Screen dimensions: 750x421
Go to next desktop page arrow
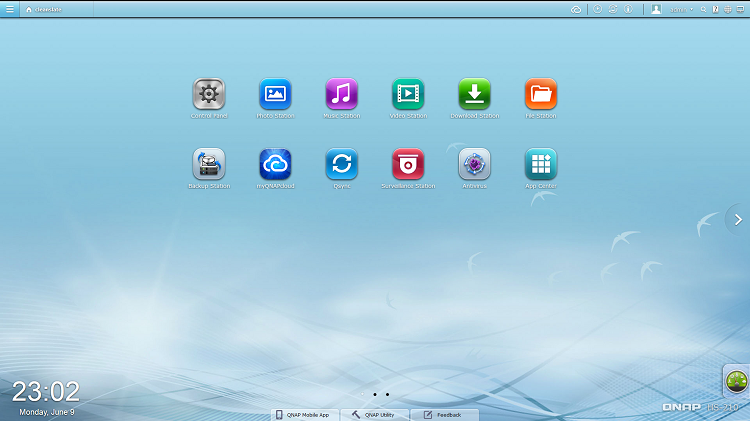pos(738,220)
